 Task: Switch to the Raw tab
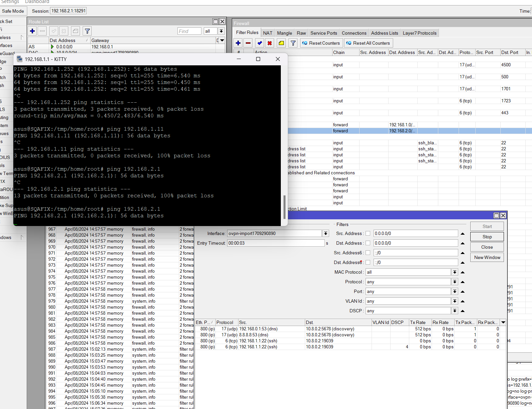(x=301, y=33)
